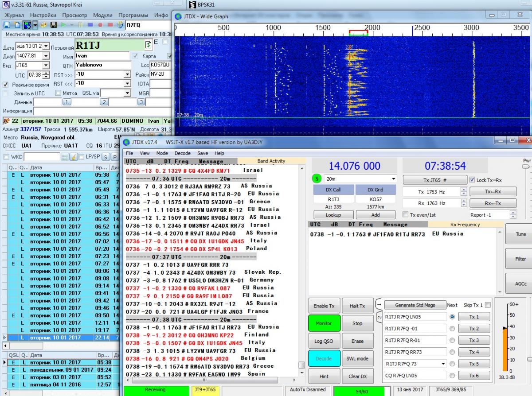
Task: Adjust the Pwr slider at right edge
Action: [x=526, y=167]
